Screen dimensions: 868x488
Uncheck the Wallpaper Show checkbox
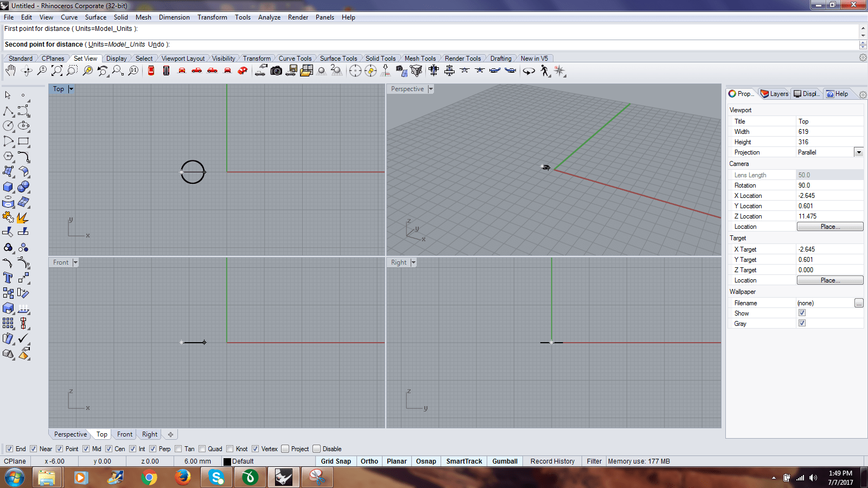click(802, 313)
